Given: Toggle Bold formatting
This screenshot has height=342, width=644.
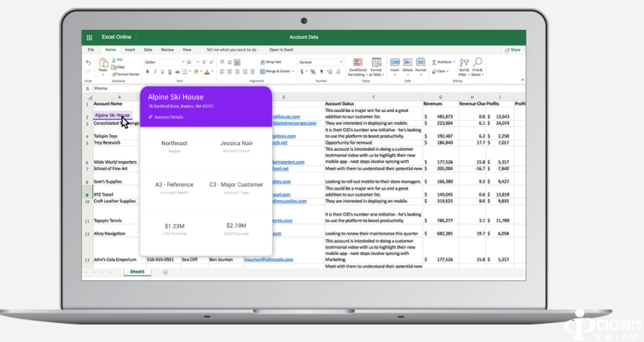Looking at the screenshot, I should click(x=148, y=72).
